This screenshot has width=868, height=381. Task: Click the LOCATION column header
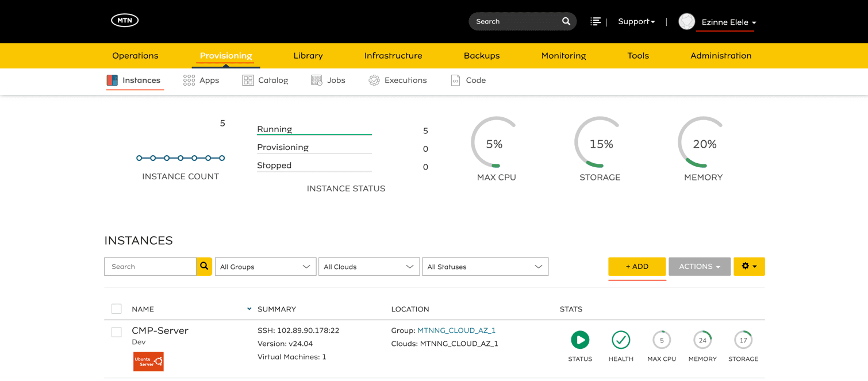coord(410,309)
